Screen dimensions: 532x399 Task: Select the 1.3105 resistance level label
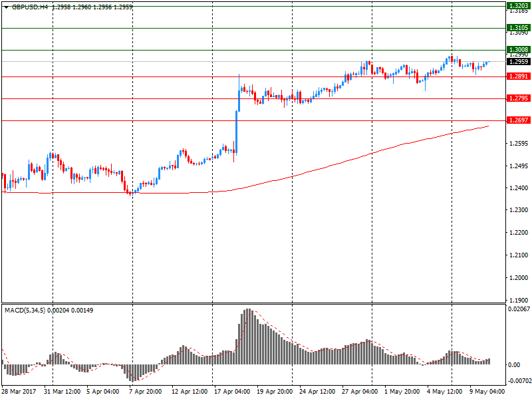click(x=519, y=27)
